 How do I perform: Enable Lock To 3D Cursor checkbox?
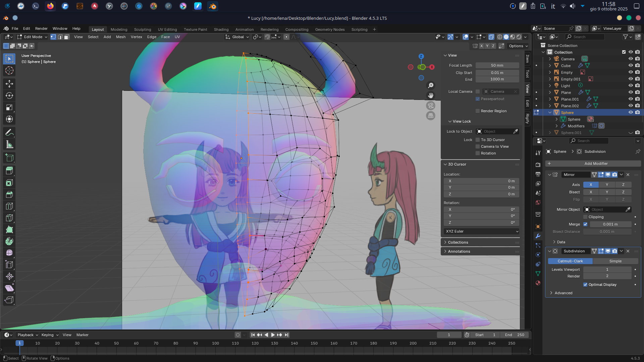(478, 140)
